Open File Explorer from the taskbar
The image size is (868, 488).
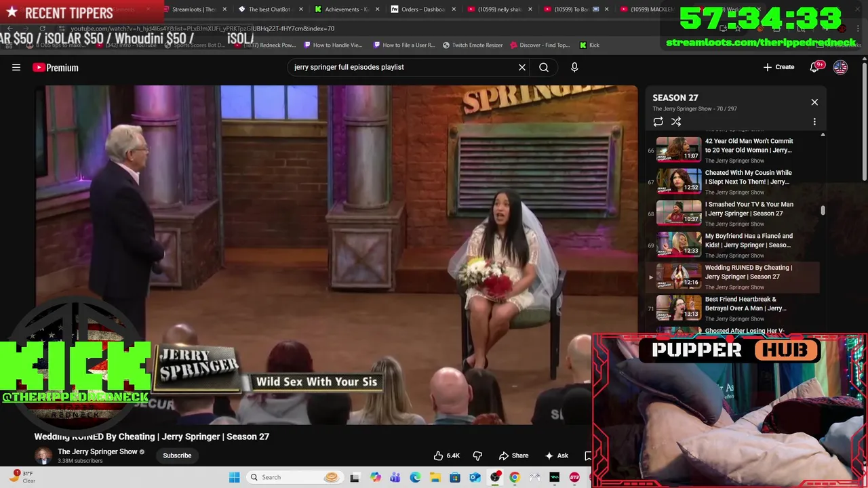[x=435, y=477]
